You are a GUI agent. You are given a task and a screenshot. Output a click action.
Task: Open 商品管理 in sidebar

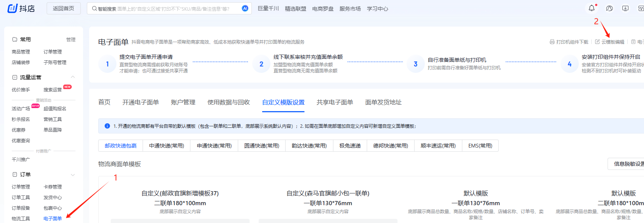(21, 52)
